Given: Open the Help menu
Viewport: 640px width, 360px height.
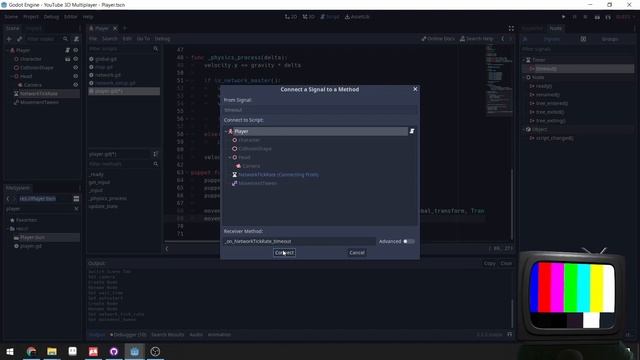Looking at the screenshot, I should point(88,17).
